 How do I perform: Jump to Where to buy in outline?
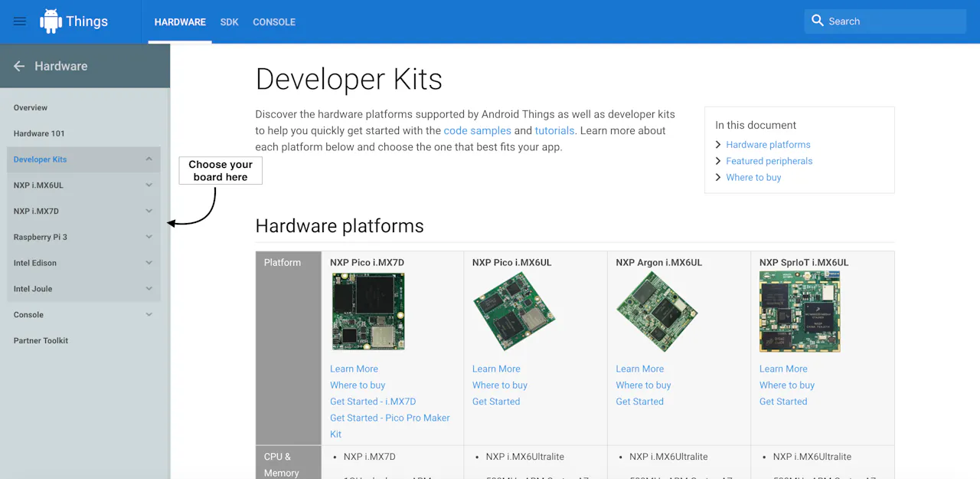click(x=753, y=177)
